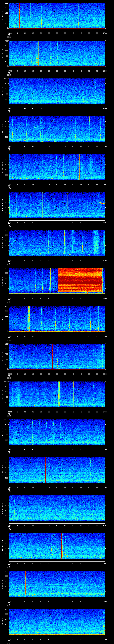Click the Frequency (Hz) axis label of the top spectrogram
The width and height of the screenshot is (114, 644).
click(x=3, y=16)
